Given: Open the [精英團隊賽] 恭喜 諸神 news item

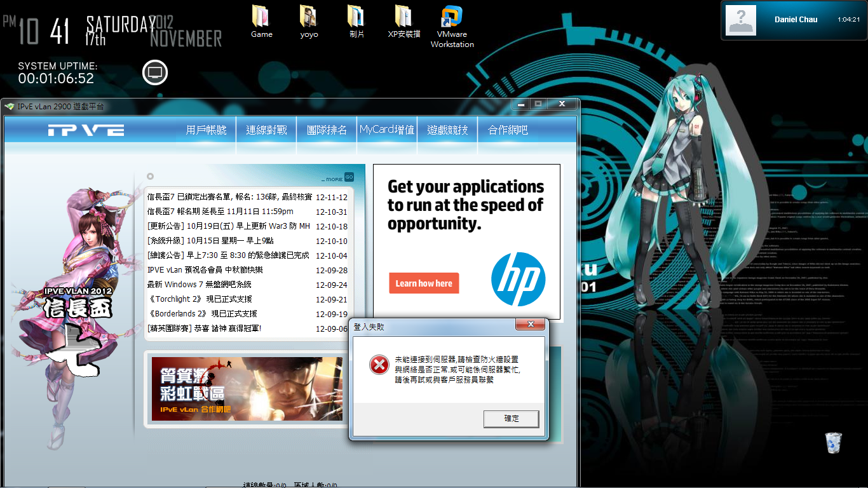Looking at the screenshot, I should coord(204,329).
